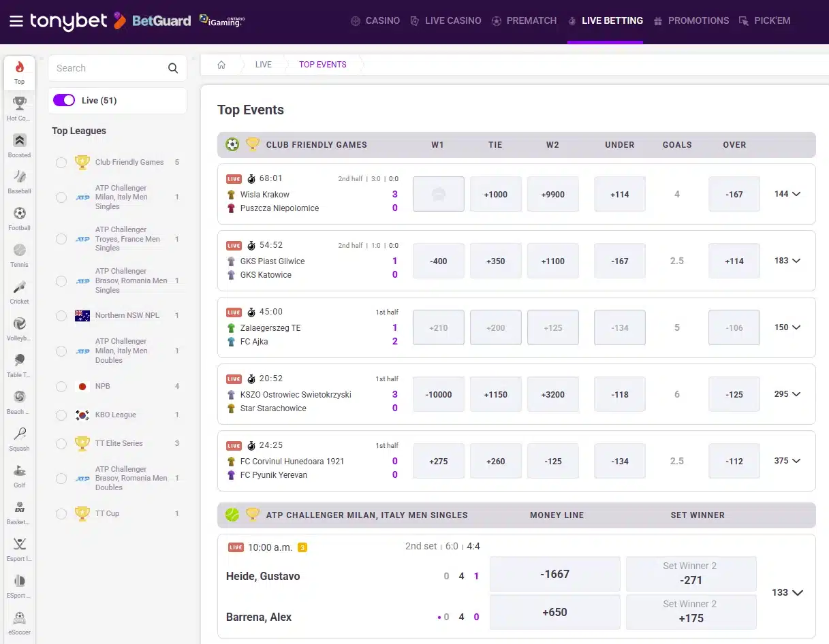Bet +3200 W2 on KSZO Ostrowiec match
The height and width of the screenshot is (644, 829).
coord(553,394)
